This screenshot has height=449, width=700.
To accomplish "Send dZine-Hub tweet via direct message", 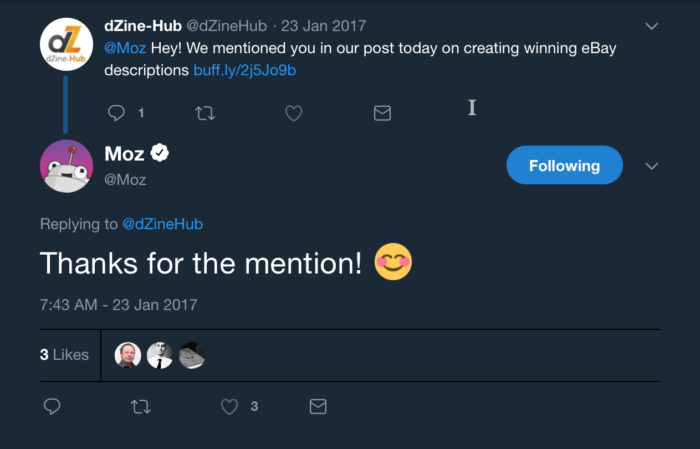I will (x=381, y=113).
